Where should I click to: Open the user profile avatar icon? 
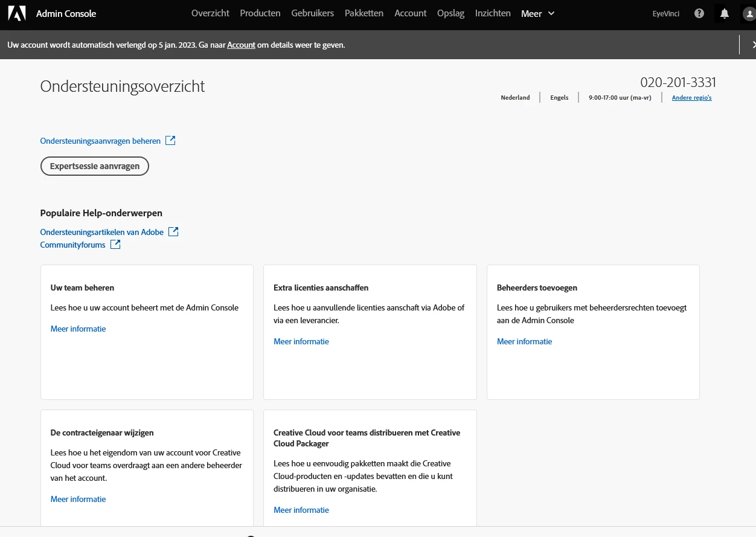click(749, 13)
